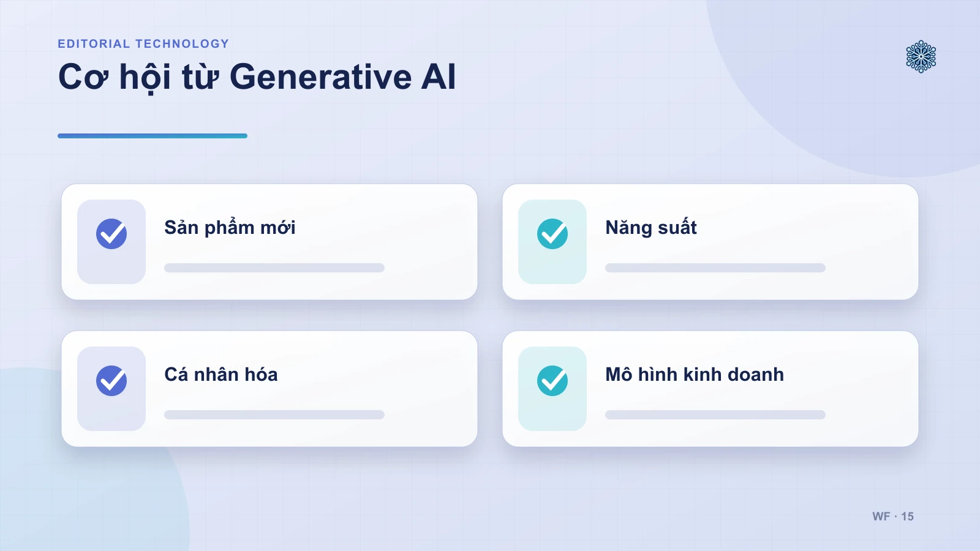
Task: Click placeholder bar under Mô hình kinh doanh
Action: (715, 414)
